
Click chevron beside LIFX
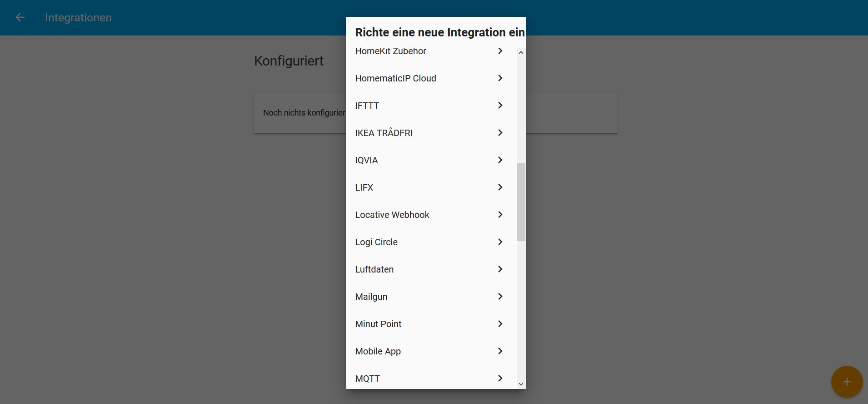[500, 187]
